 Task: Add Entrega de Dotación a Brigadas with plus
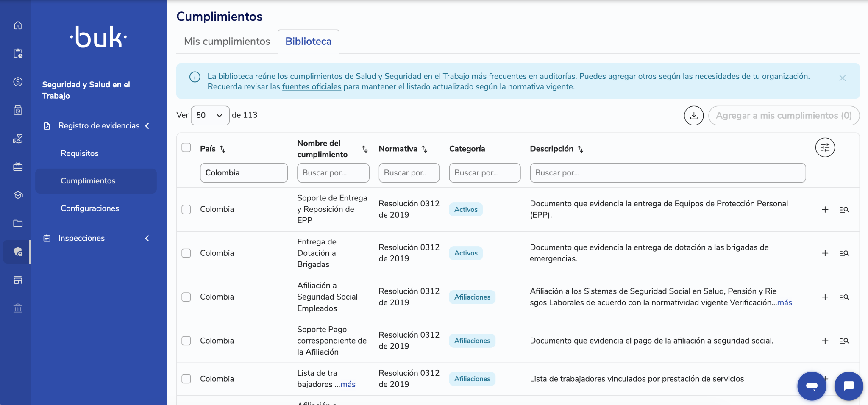(825, 253)
